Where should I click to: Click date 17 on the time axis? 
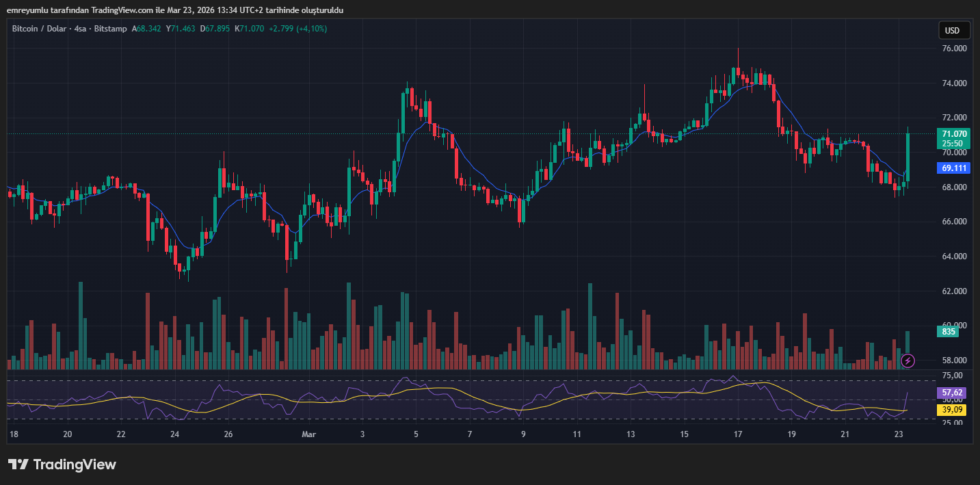click(738, 434)
